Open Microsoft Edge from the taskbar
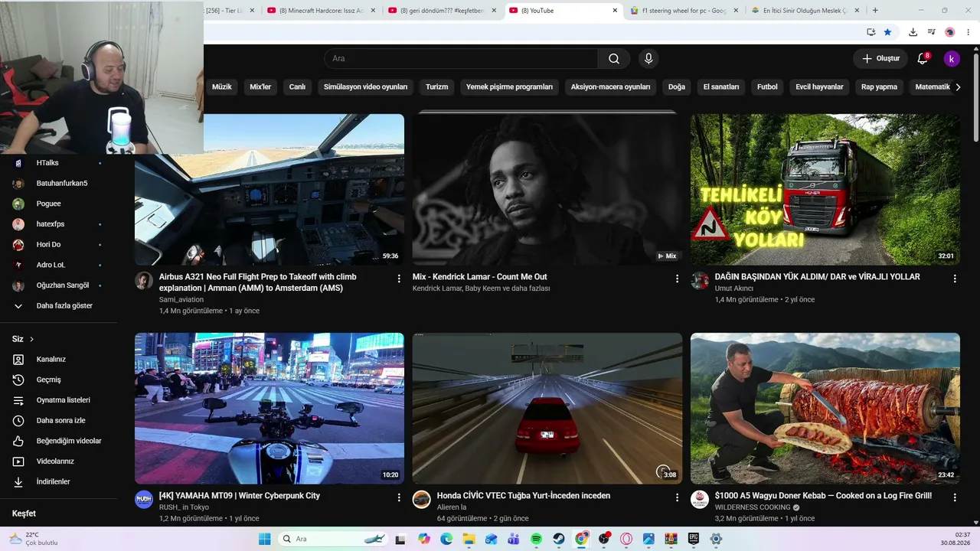Screen dimensions: 980x551 [x=446, y=539]
